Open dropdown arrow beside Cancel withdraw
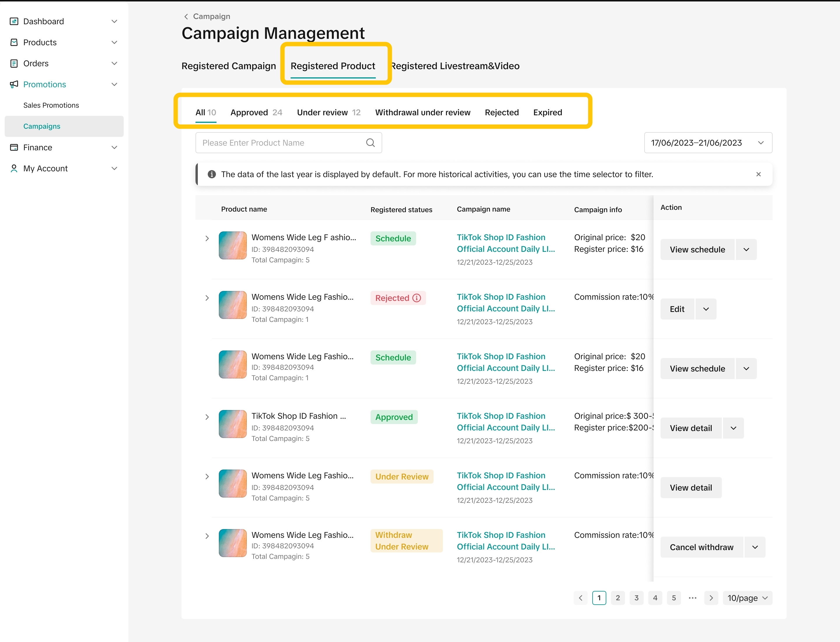 coord(755,547)
